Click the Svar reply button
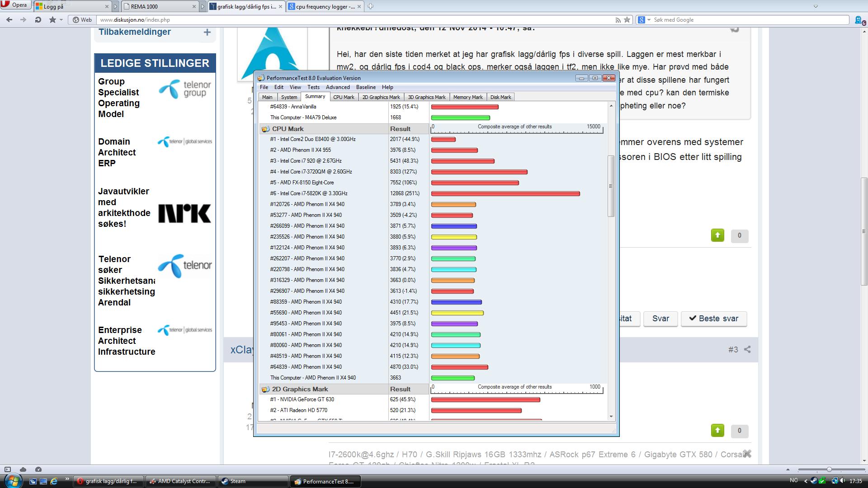This screenshot has height=488, width=868. (660, 319)
